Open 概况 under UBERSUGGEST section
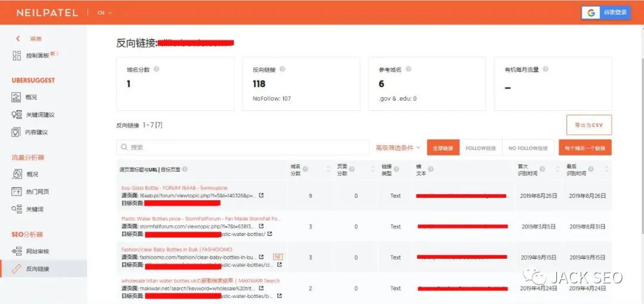 pyautogui.click(x=24, y=97)
